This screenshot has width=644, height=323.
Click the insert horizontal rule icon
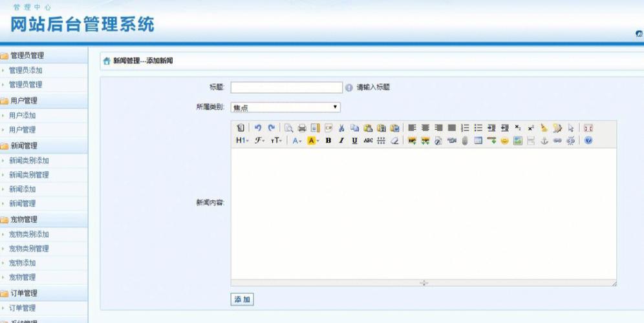491,140
